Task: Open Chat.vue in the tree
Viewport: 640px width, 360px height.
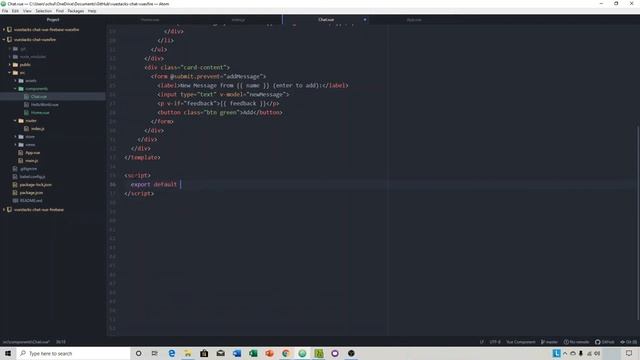Action: (x=39, y=97)
